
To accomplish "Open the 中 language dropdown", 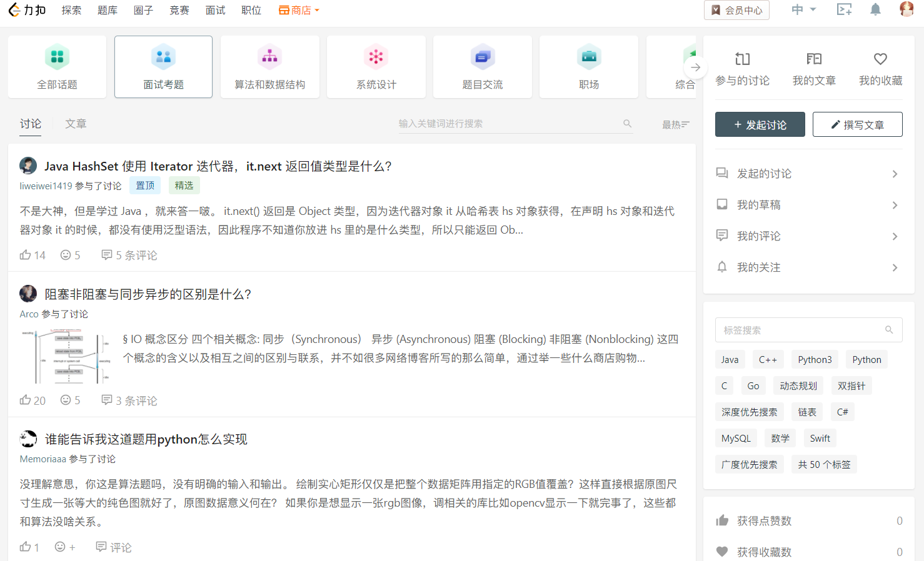I will (x=803, y=9).
